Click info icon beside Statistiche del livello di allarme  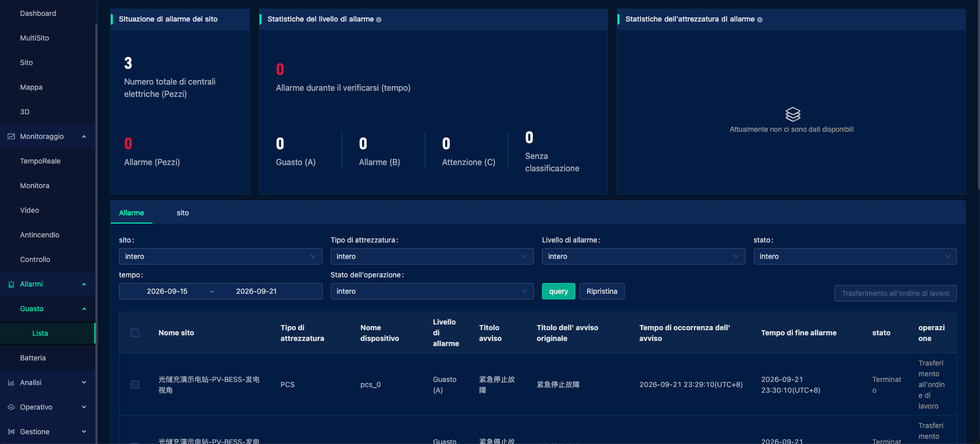point(379,19)
